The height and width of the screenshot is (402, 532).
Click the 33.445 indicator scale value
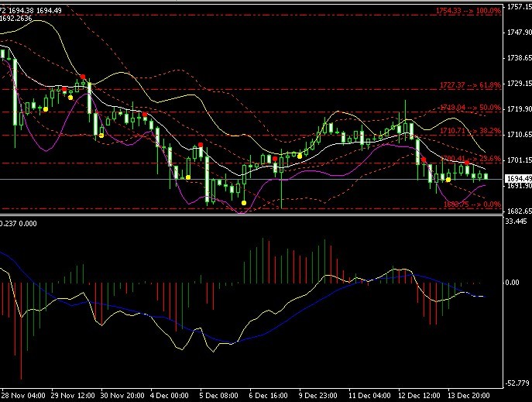tap(516, 222)
